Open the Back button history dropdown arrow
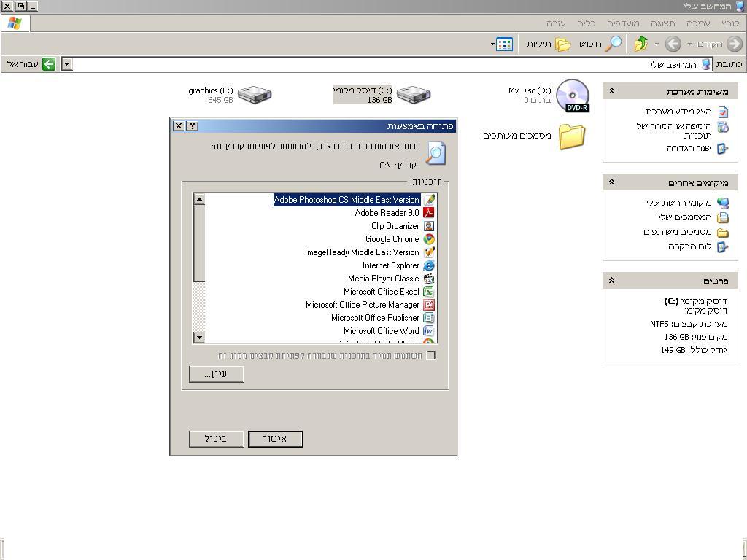Image resolution: width=747 pixels, height=560 pixels. tap(689, 44)
